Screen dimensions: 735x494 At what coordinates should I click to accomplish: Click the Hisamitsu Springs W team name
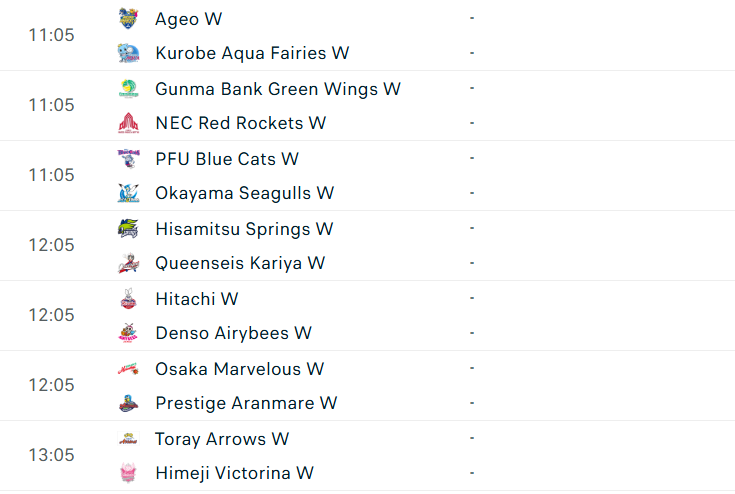244,229
